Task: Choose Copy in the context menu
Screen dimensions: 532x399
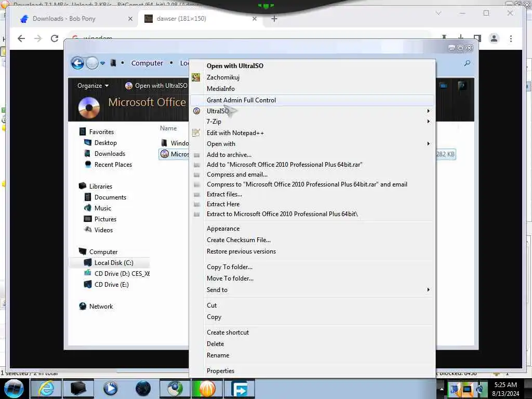Action: point(214,317)
